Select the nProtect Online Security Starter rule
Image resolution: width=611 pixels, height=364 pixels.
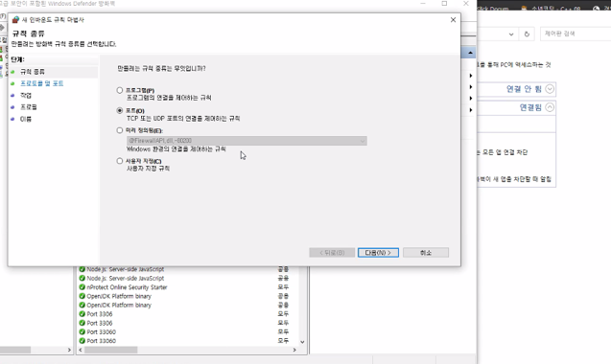click(x=127, y=287)
